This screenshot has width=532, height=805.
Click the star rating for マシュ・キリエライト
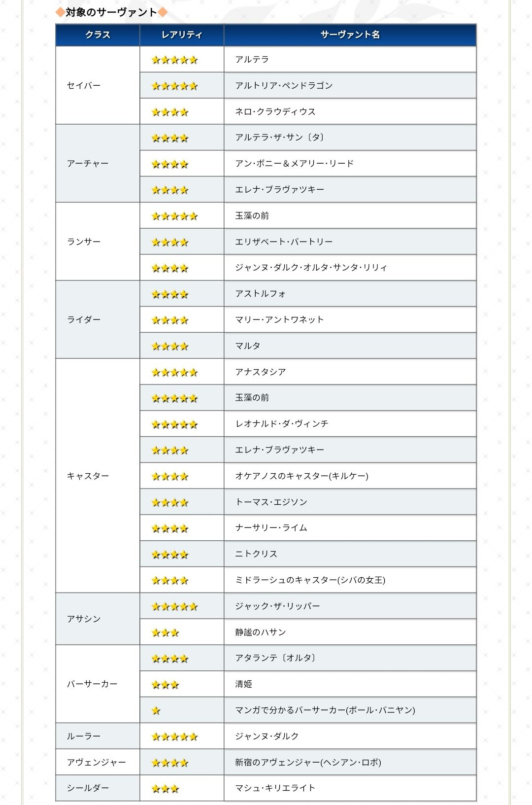(165, 789)
